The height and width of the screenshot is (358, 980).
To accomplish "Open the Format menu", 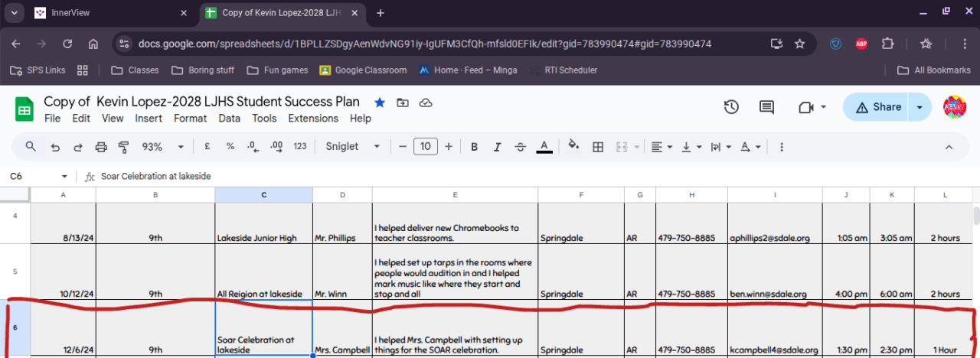I will pyautogui.click(x=190, y=119).
